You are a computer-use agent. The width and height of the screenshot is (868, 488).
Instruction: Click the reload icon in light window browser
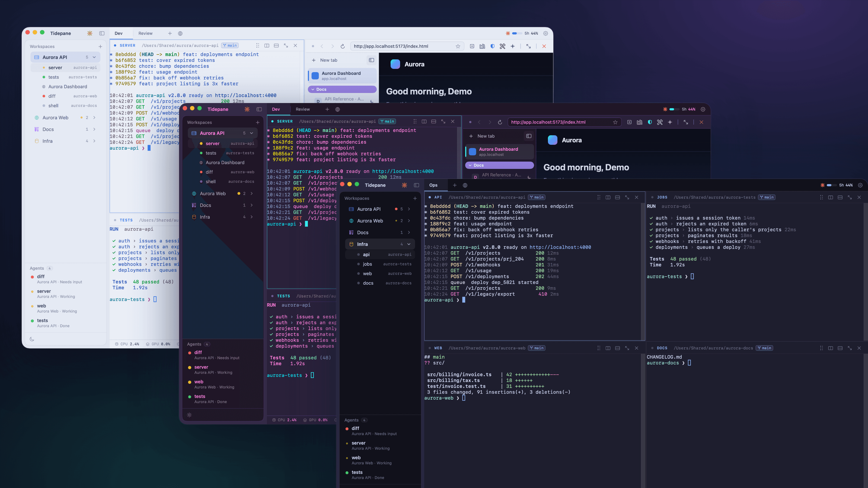click(x=343, y=46)
